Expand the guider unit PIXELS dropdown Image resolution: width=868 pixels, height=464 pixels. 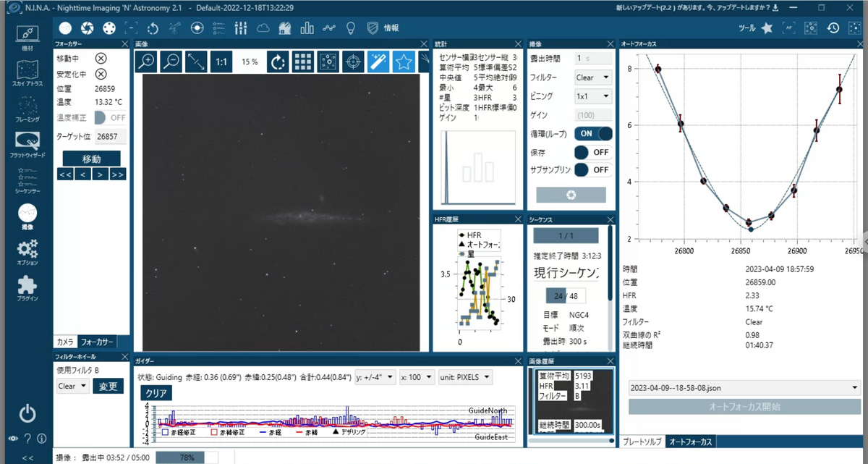464,376
